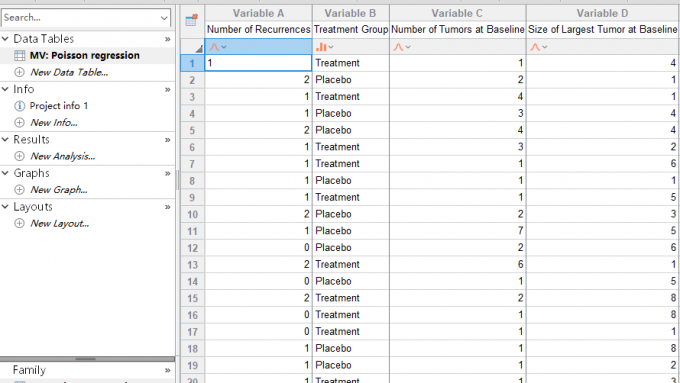Select the Variable D column header
The image size is (680, 383).
click(x=603, y=13)
